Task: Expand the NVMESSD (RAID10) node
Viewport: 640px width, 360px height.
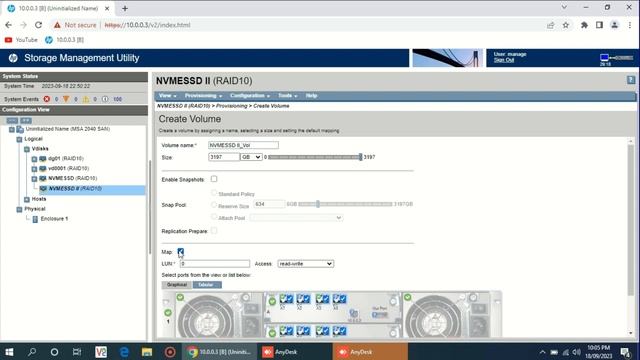Action: 34,179
